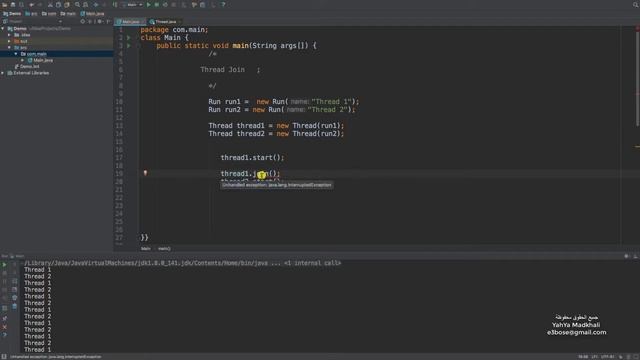This screenshot has height=360, width=640.
Task: Open the Run panel settings gear icon
Action: click(627, 256)
